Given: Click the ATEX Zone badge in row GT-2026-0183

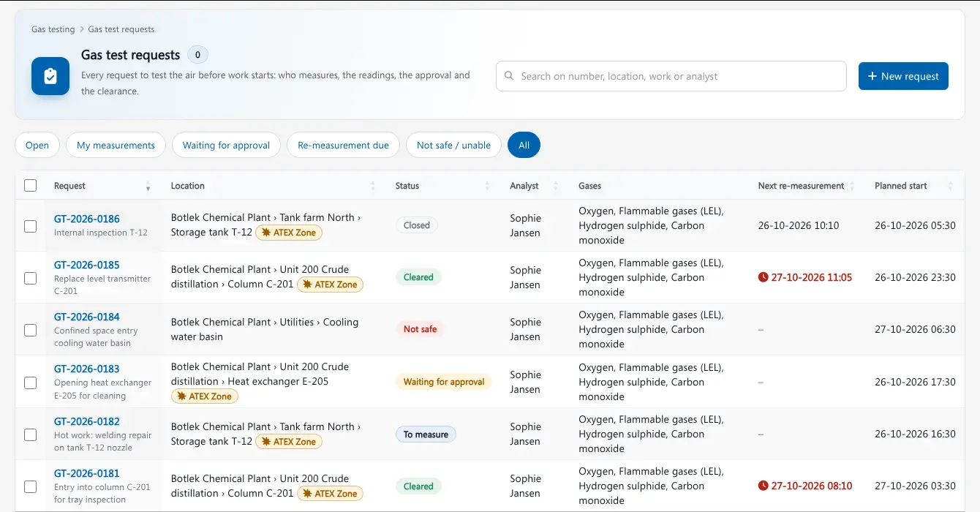Looking at the screenshot, I should click(x=205, y=396).
